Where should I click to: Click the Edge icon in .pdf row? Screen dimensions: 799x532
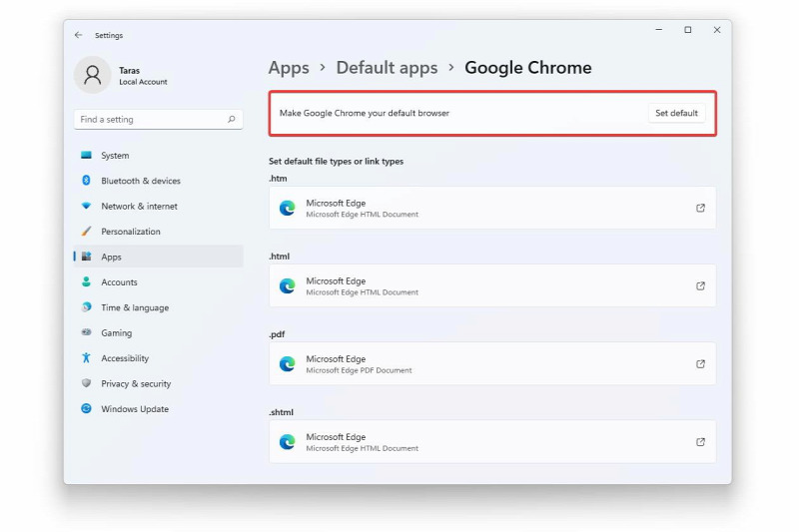point(287,363)
